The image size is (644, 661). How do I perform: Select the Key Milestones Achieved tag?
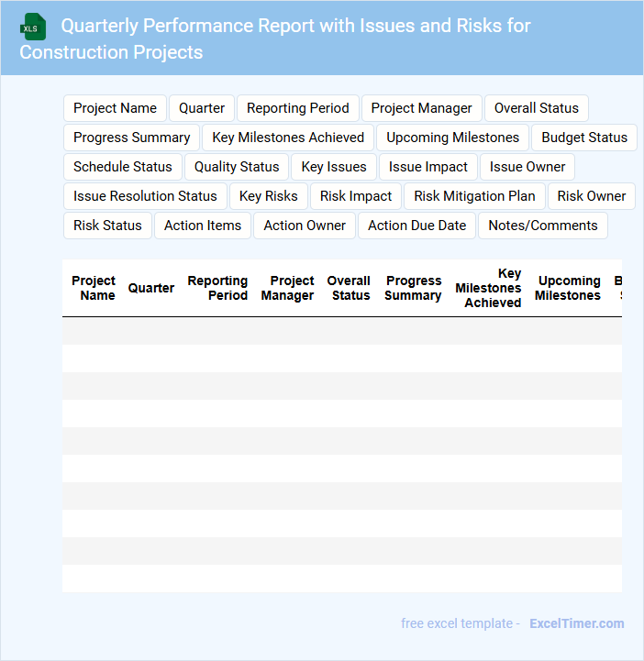[x=288, y=138]
